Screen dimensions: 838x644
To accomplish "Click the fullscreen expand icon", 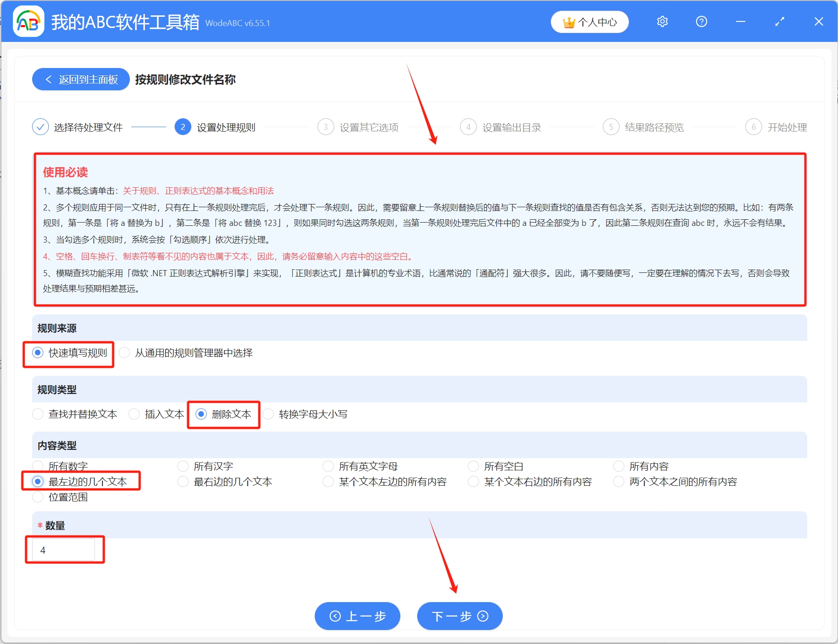I will [779, 21].
